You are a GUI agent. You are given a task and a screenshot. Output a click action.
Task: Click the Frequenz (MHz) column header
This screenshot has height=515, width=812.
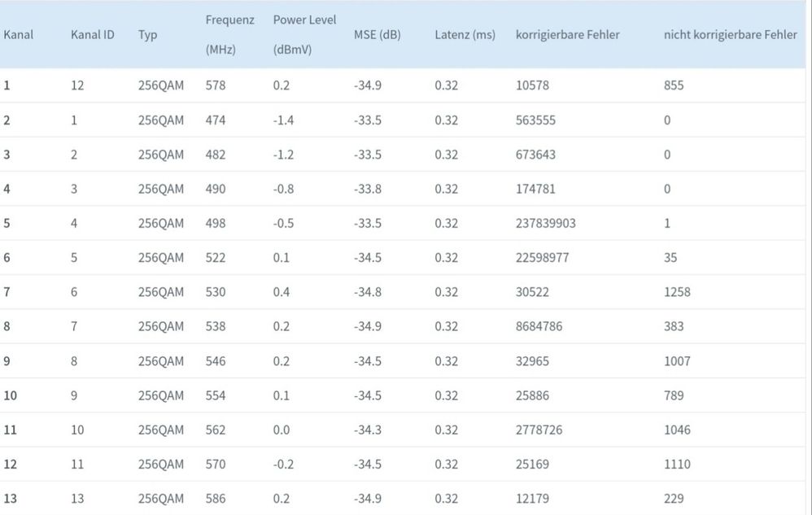(x=230, y=35)
